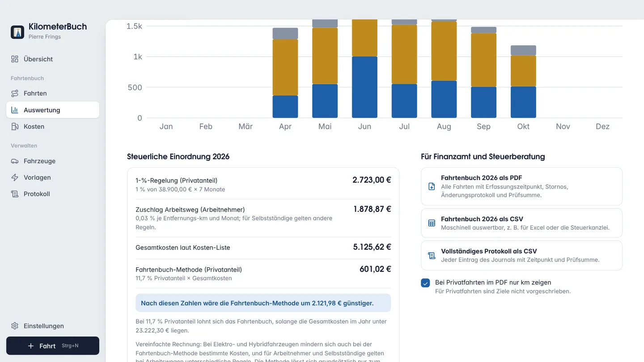Click the Vorlagen lightning icon
The height and width of the screenshot is (362, 644).
[15, 177]
